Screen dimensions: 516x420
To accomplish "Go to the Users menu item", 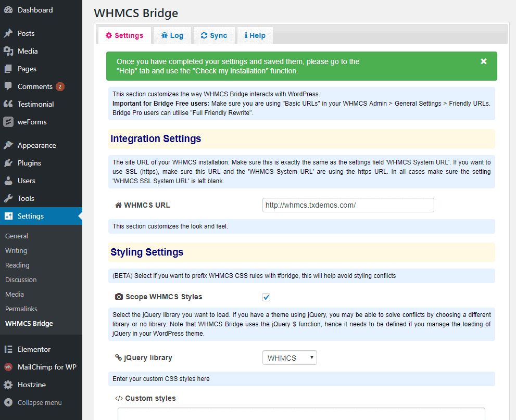I will [x=27, y=181].
